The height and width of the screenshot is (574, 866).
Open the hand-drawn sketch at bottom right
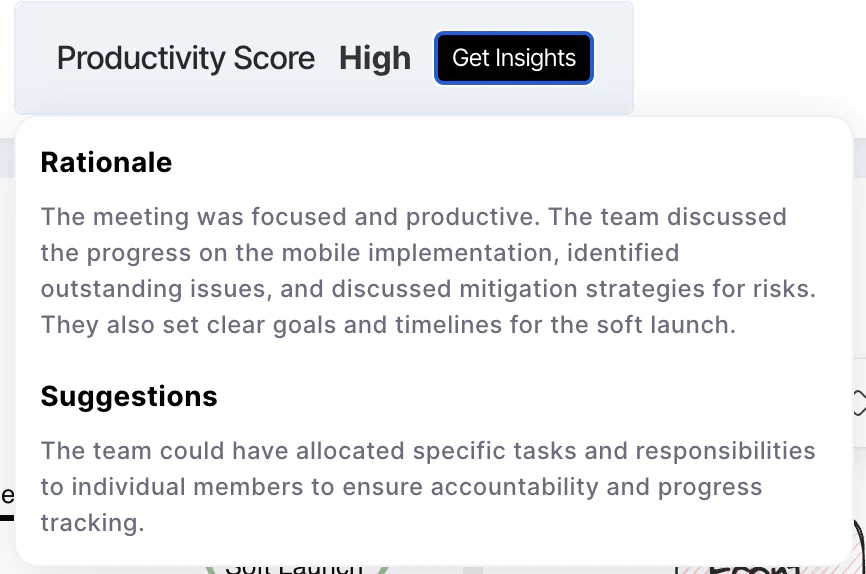tap(760, 567)
